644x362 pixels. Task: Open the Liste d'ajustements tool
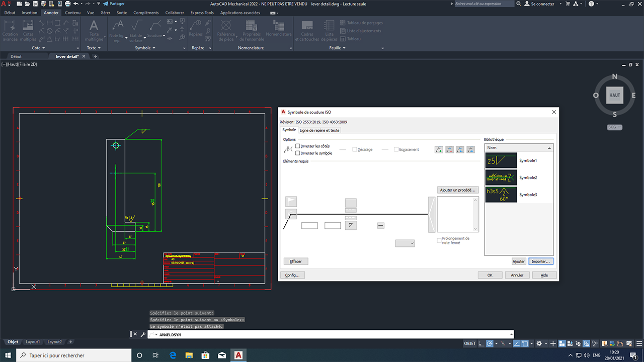click(x=360, y=31)
